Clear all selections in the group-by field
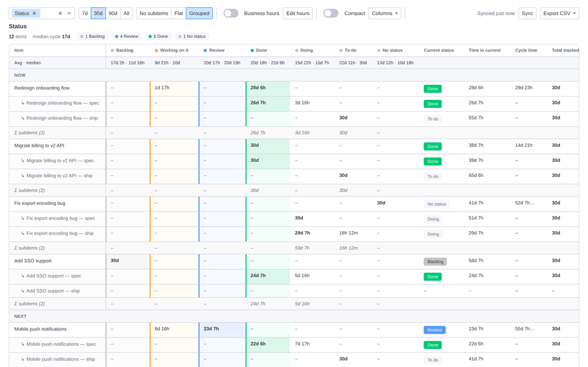 click(x=60, y=13)
